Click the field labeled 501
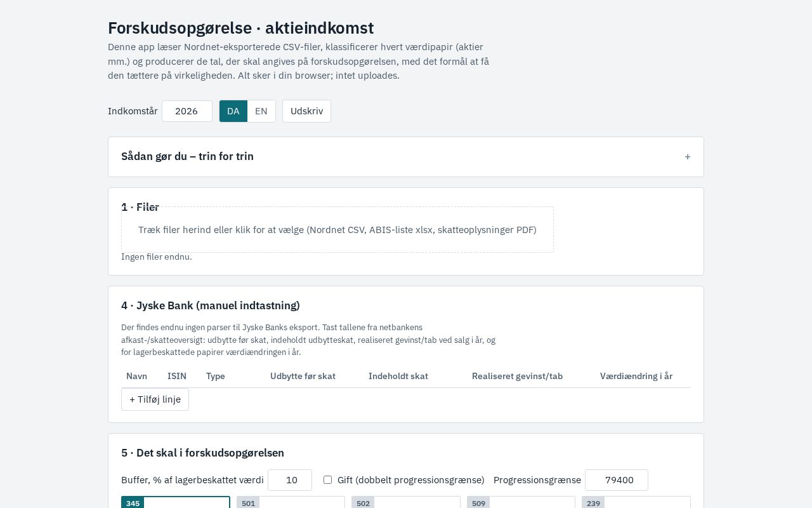Viewport: 812px width, 508px height. coord(291,502)
